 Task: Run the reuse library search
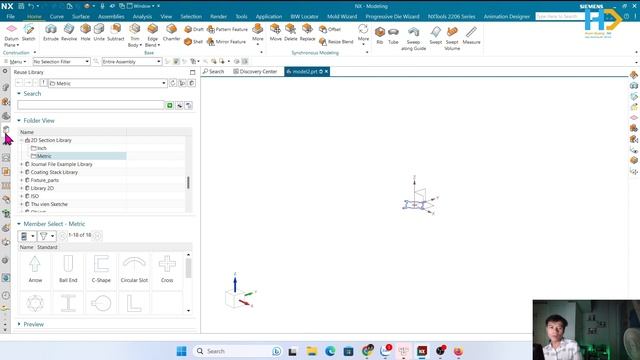[169, 105]
